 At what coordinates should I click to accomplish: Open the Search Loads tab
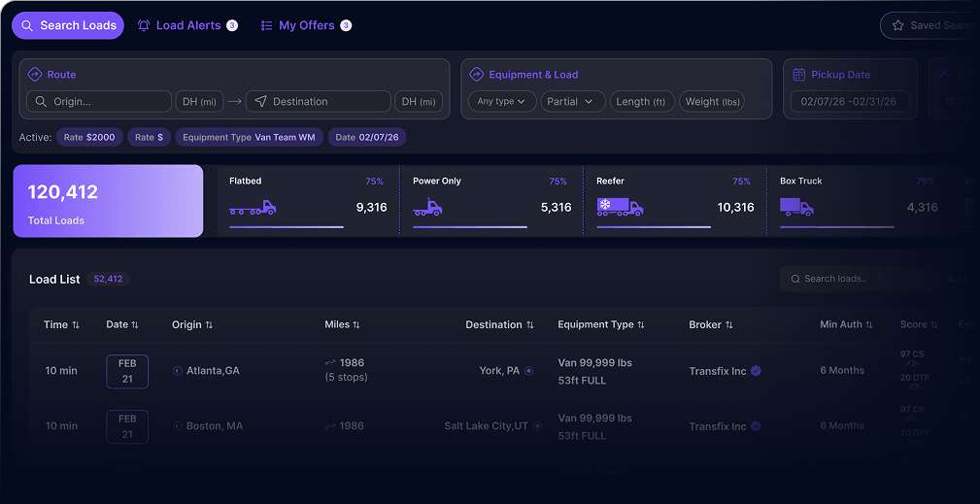(68, 25)
